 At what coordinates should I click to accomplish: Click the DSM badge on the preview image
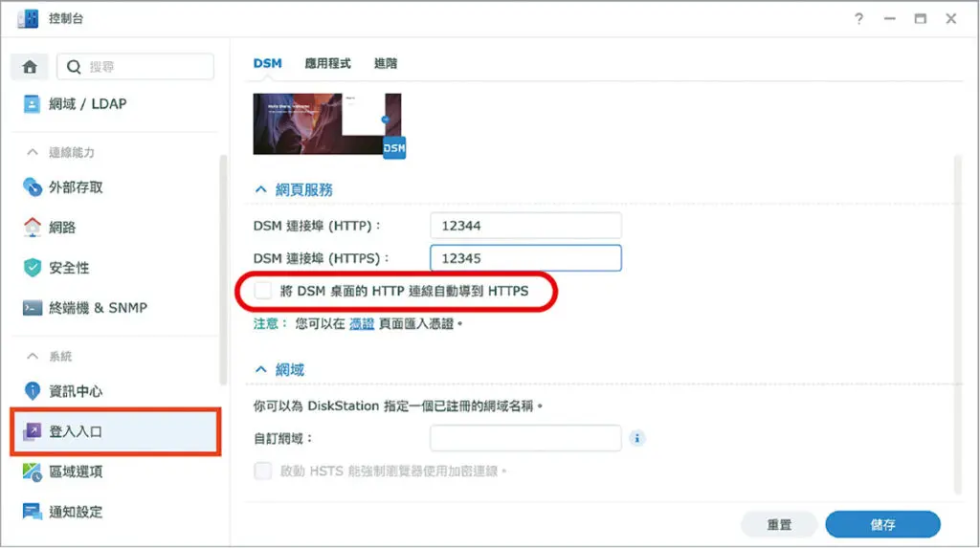click(x=393, y=148)
